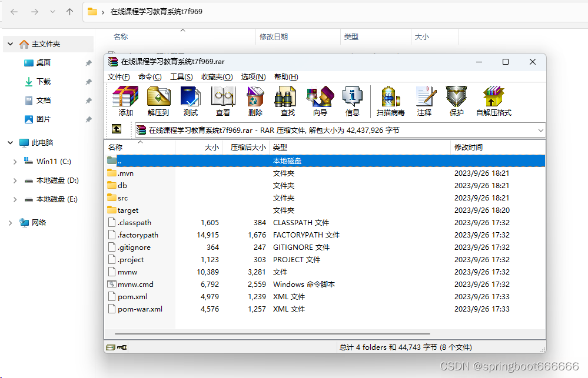The height and width of the screenshot is (378, 588).
Task: Sort archive list by Type (类型) column
Action: tap(359, 147)
